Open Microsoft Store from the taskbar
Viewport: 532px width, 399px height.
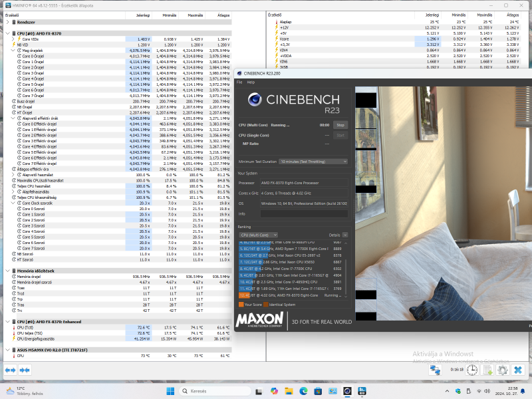click(x=318, y=391)
